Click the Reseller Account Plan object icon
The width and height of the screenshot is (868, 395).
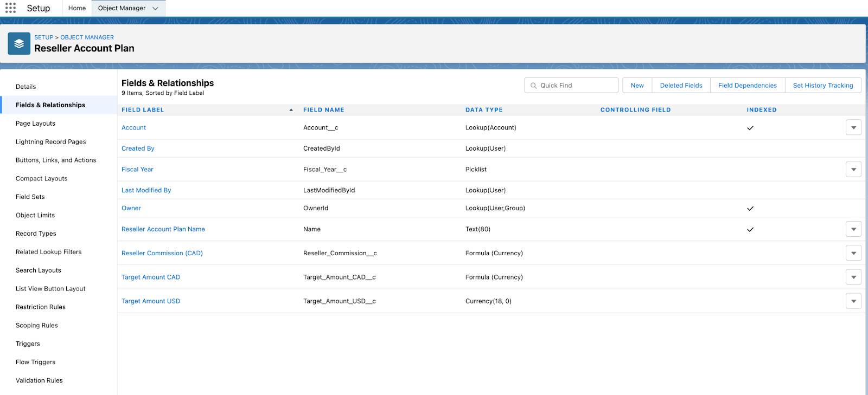pyautogui.click(x=19, y=44)
